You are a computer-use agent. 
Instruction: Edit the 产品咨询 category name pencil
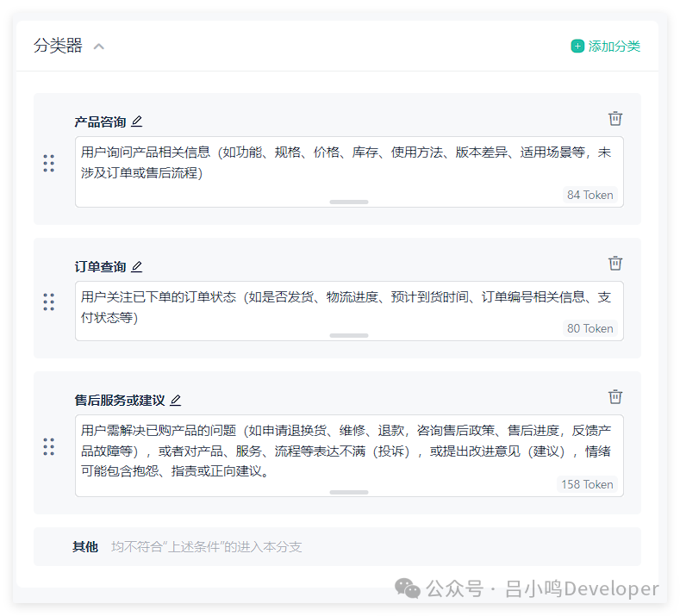[x=137, y=121]
